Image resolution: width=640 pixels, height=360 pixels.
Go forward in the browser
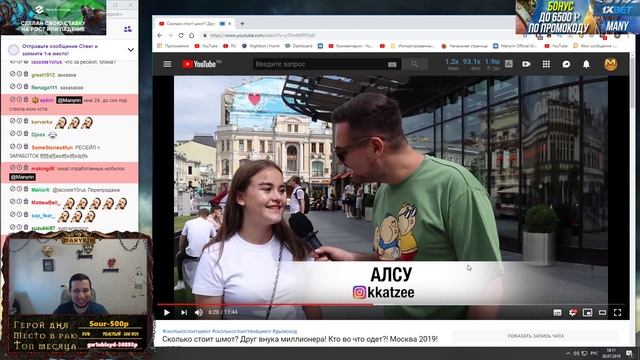tap(170, 36)
